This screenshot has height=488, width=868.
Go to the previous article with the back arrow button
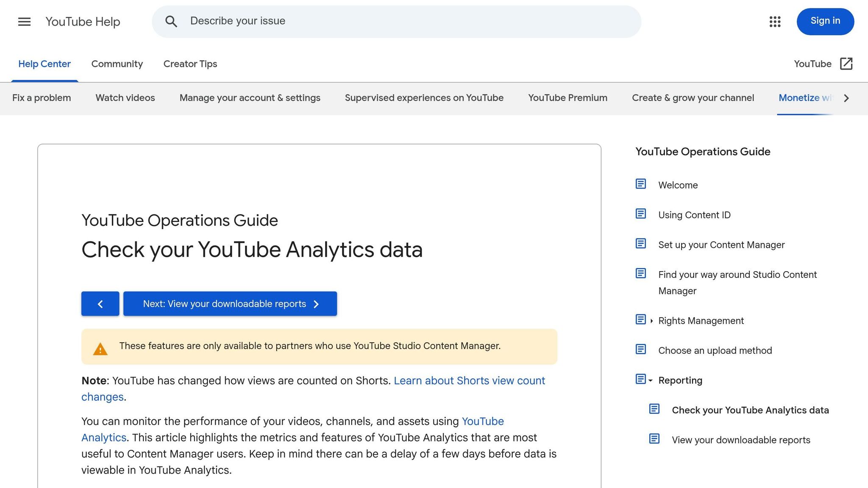100,304
